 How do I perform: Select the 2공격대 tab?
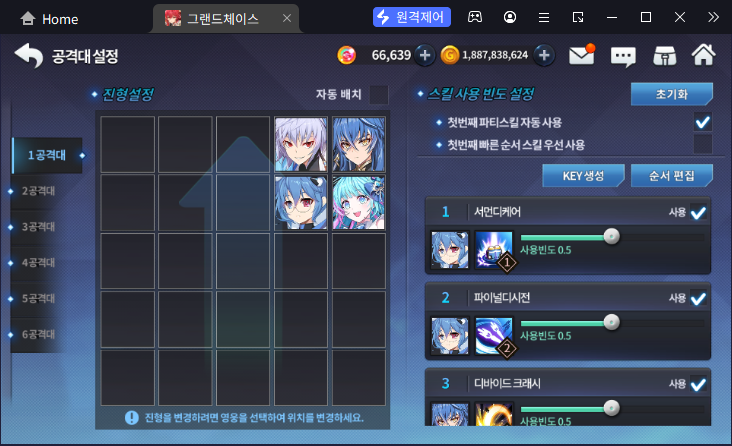pos(38,191)
